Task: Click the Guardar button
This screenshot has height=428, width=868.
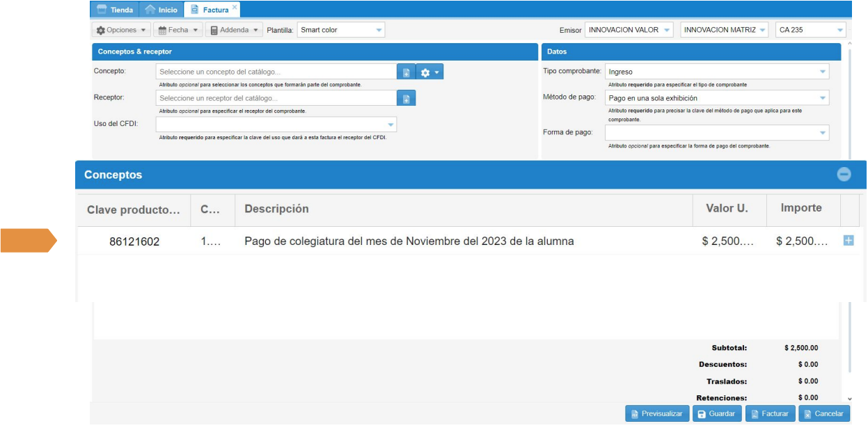Action: (x=717, y=413)
